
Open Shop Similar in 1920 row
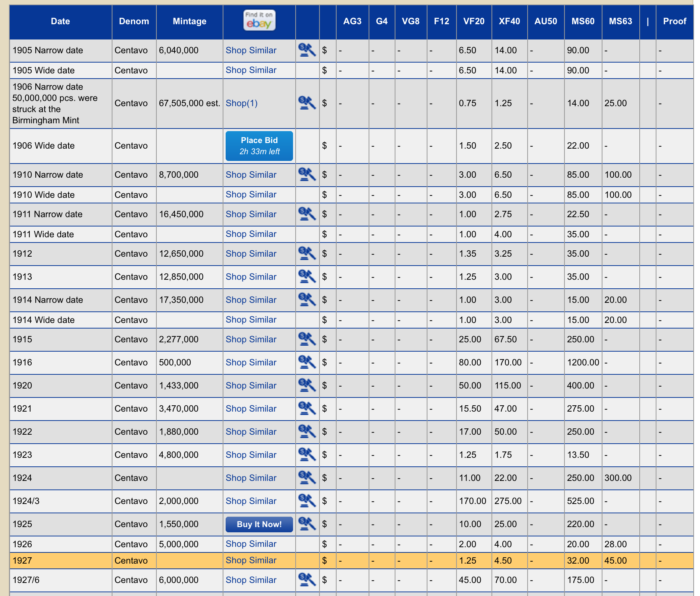point(251,386)
